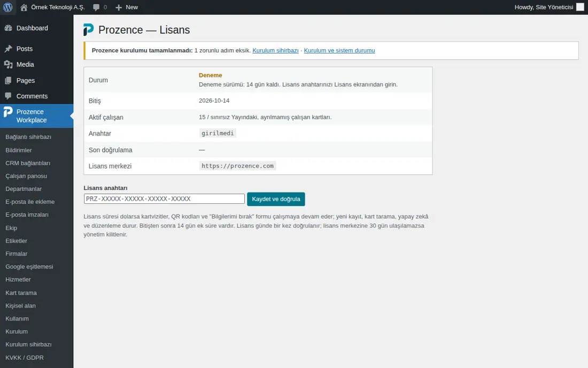Click the orange Deneme status text
This screenshot has width=588, height=368.
[x=211, y=75]
